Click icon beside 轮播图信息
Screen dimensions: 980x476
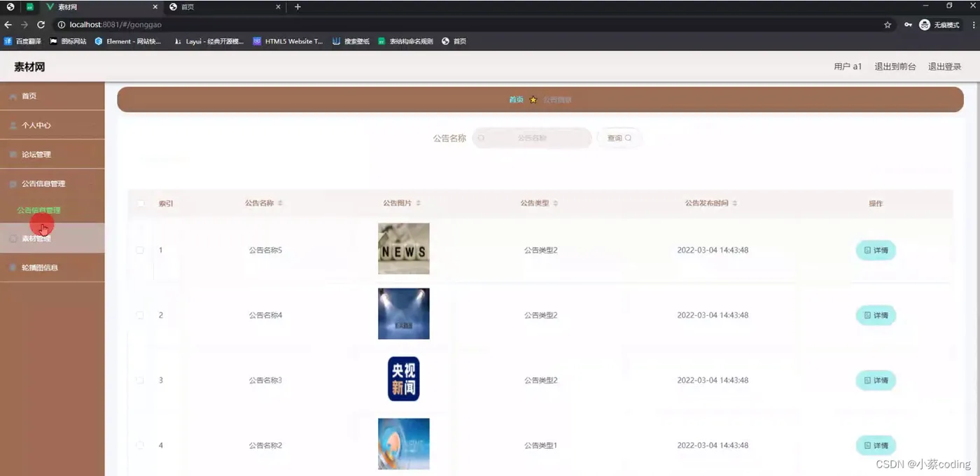coord(13,267)
